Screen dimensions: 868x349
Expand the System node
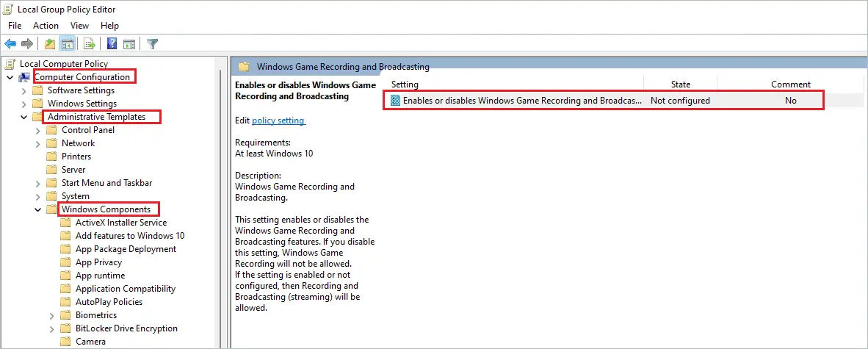pyautogui.click(x=37, y=196)
